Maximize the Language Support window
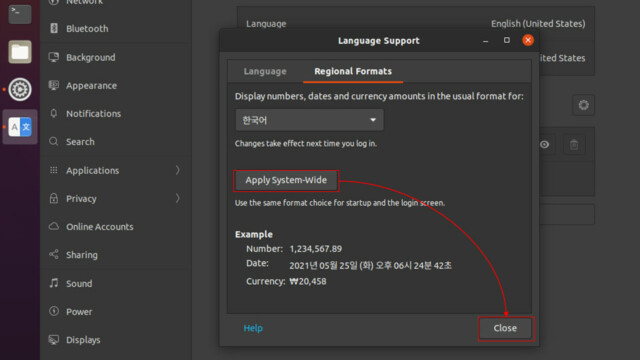The image size is (640, 360). pos(507,40)
